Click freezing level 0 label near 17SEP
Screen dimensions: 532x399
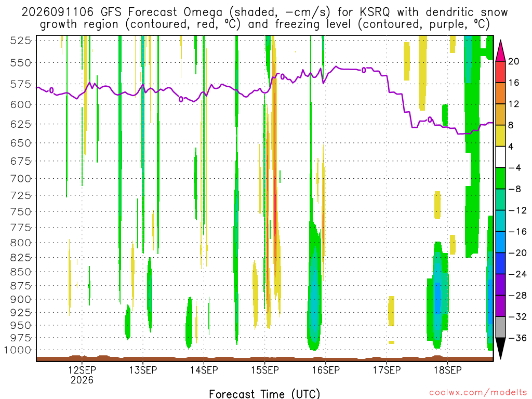(x=364, y=70)
